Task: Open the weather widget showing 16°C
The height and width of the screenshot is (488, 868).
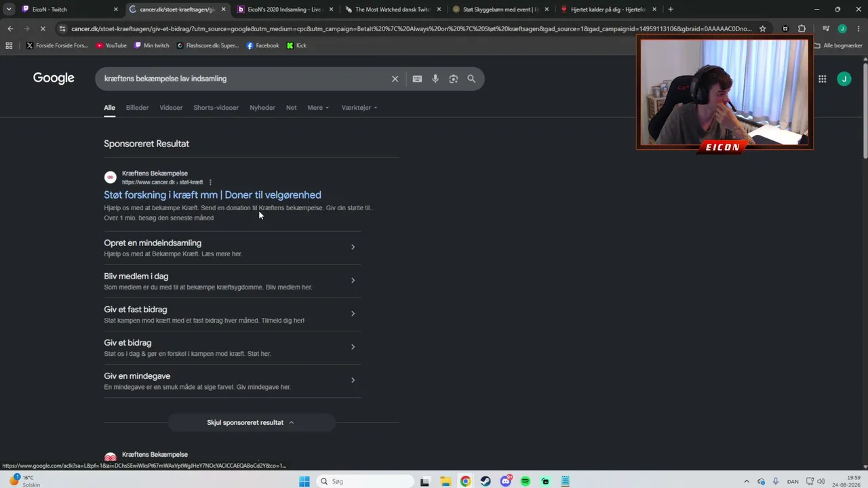Action: tap(24, 481)
